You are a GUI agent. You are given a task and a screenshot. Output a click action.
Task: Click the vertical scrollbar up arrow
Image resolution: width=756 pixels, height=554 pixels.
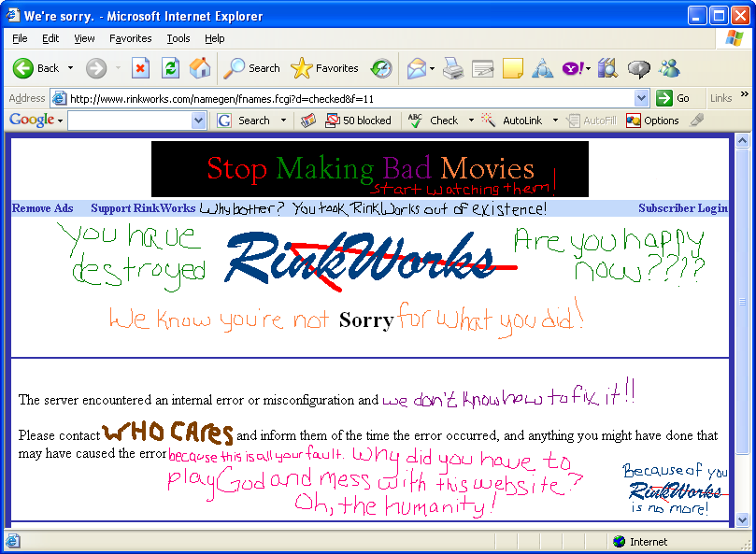(x=743, y=141)
